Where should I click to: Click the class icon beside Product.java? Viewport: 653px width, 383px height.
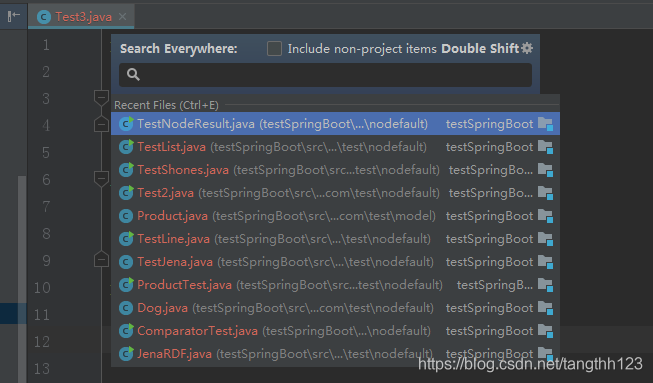[126, 216]
